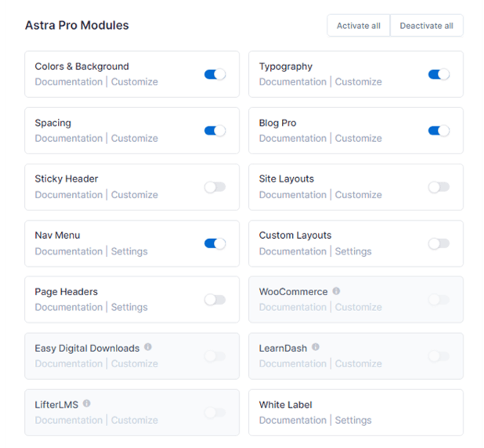Toggle the Nav Menu module off
Viewport: 484px width, 448px height.
215,244
